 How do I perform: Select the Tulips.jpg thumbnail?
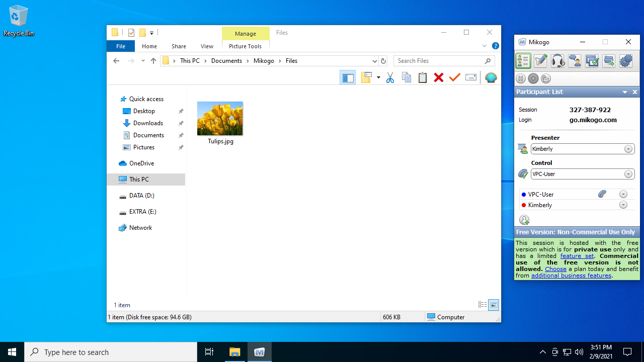220,119
